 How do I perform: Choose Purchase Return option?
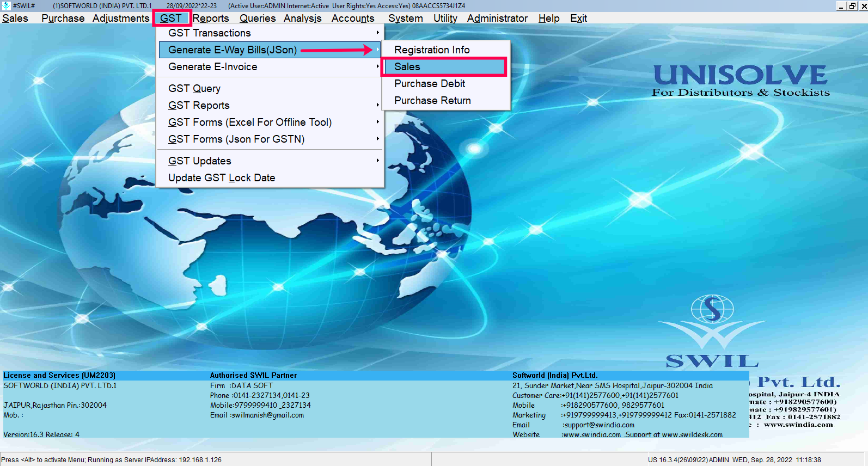click(446, 101)
